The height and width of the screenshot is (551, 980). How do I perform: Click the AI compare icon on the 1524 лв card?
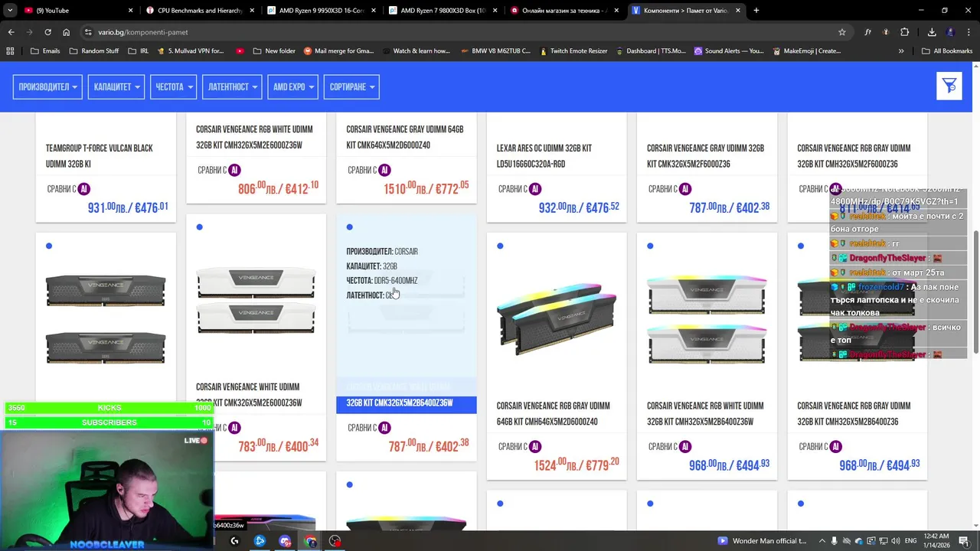[x=535, y=447]
